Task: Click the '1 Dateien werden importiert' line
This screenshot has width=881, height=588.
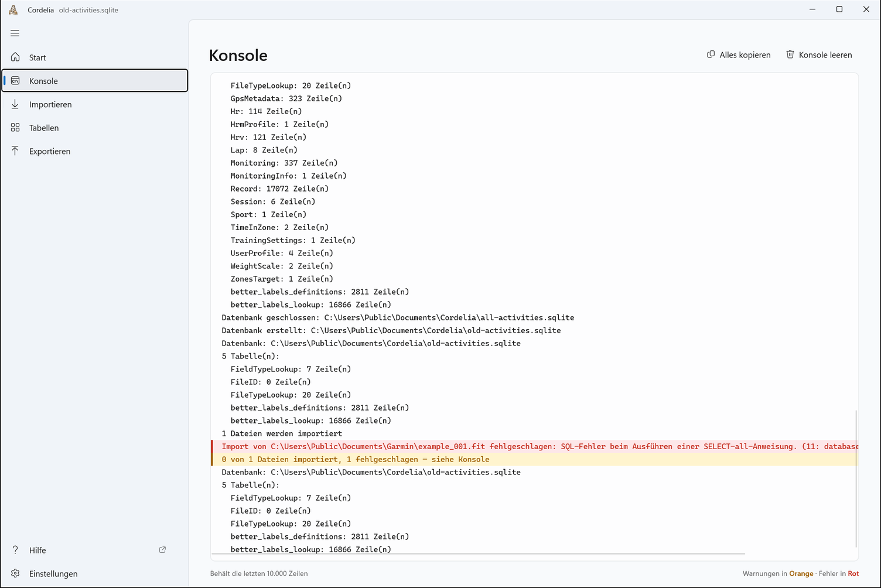Action: pos(282,433)
